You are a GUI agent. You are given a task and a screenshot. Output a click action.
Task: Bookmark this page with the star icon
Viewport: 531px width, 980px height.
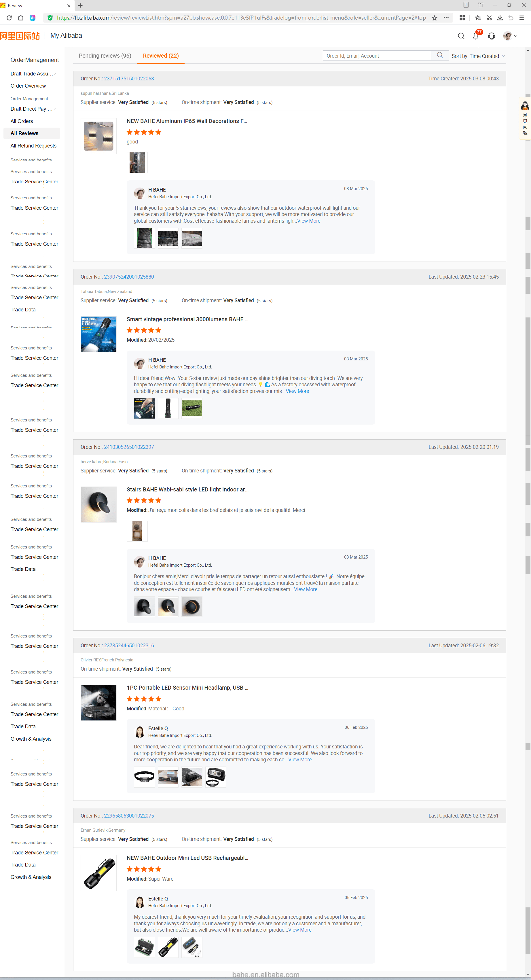coord(434,18)
